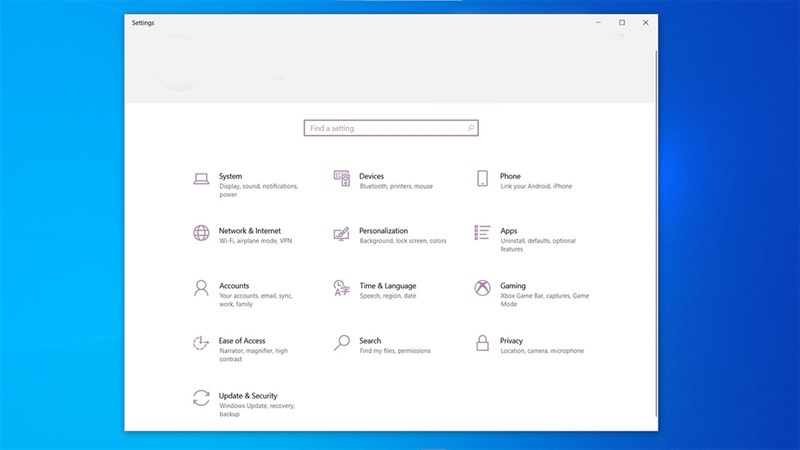The image size is (800, 450).
Task: Go to the Privacy heading
Action: (511, 340)
